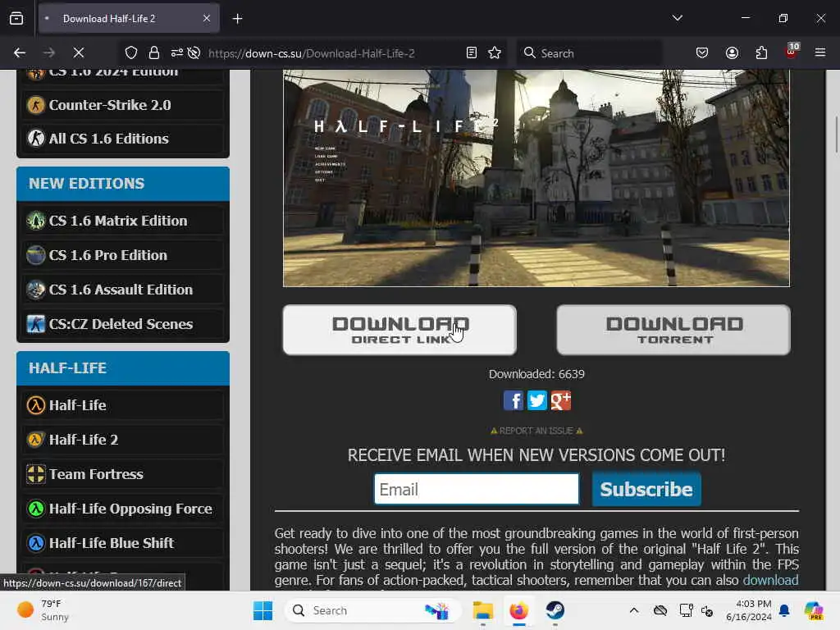Open the extensions puzzle icon
Image resolution: width=840 pixels, height=630 pixels.
click(761, 52)
